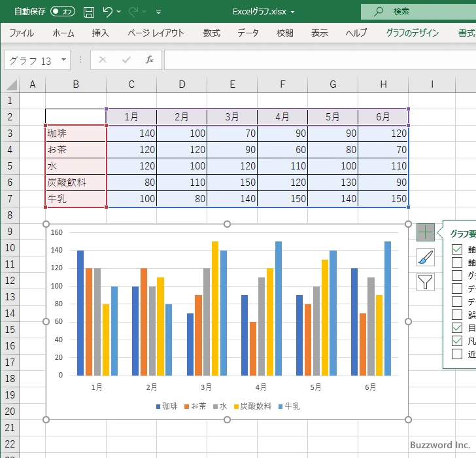The image size is (476, 458).
Task: Uncheck the 目 gridlines checkbox
Action: click(x=457, y=328)
